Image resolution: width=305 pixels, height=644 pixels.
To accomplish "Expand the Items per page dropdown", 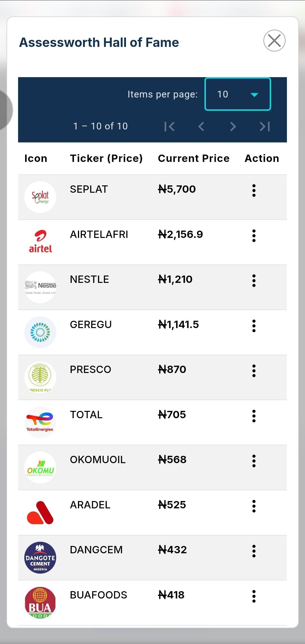I will (x=238, y=94).
